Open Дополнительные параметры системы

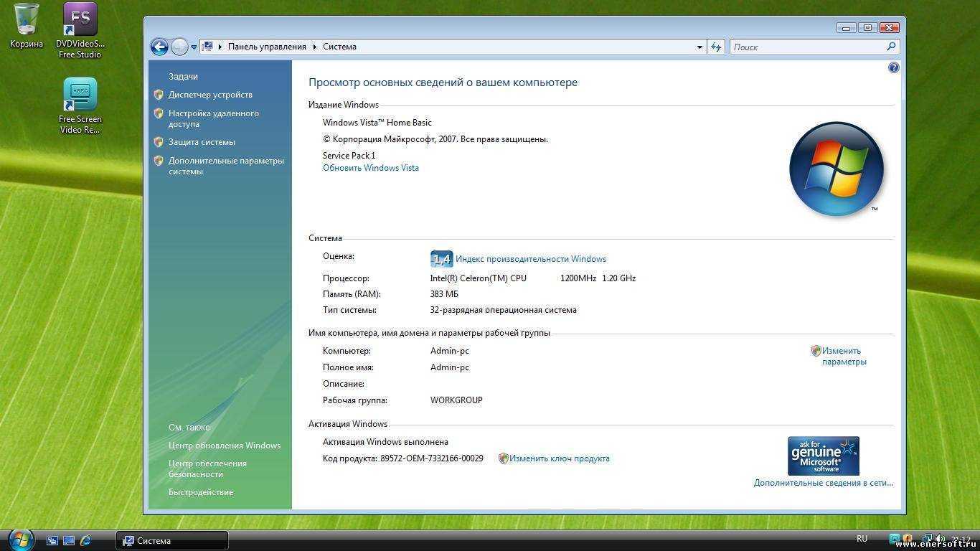pyautogui.click(x=226, y=166)
